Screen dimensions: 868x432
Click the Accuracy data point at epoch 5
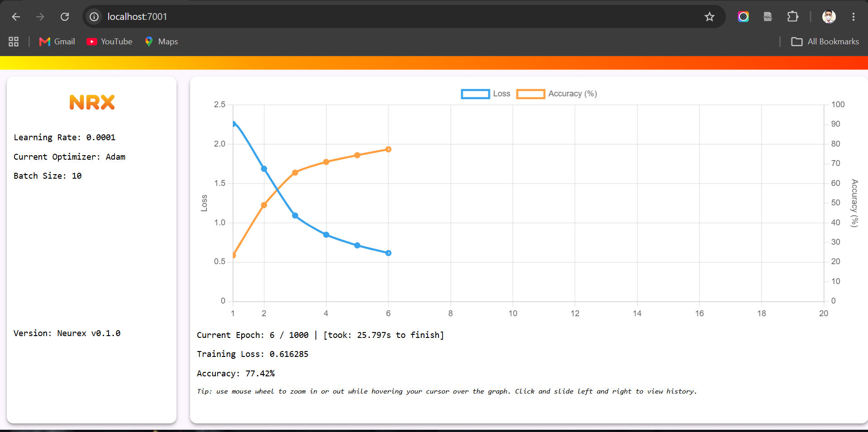pyautogui.click(x=358, y=155)
